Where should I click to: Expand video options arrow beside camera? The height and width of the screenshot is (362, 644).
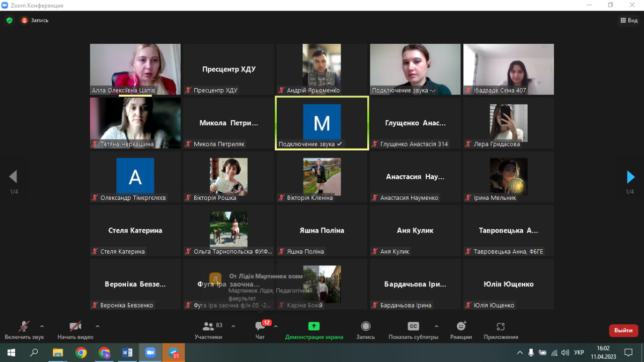(98, 326)
